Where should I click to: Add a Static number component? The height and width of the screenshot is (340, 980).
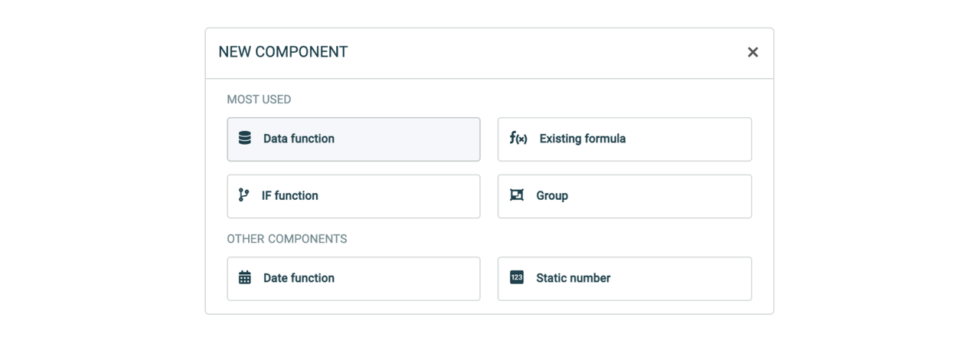pyautogui.click(x=625, y=279)
